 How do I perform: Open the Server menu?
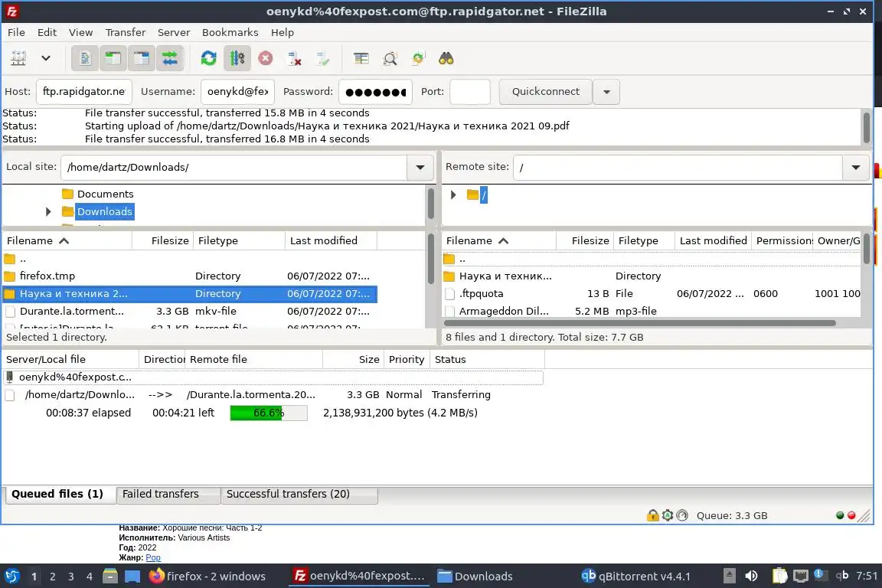point(173,32)
